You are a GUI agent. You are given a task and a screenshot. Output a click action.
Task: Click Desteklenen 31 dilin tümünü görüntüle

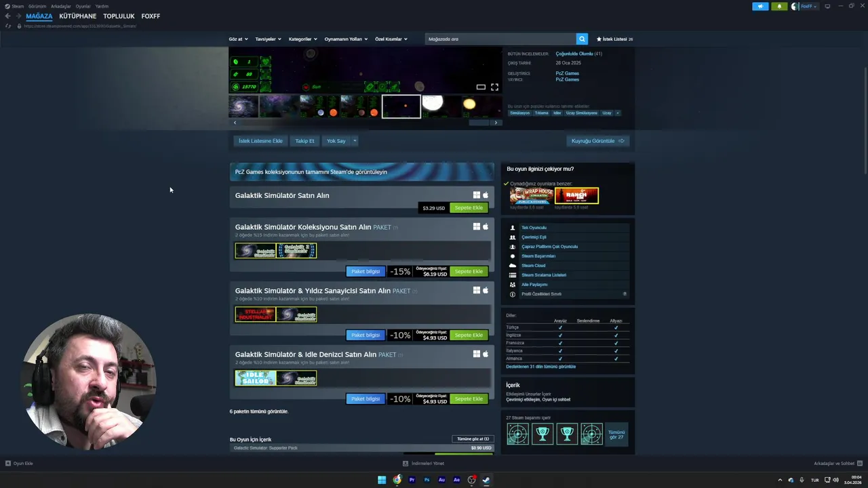[x=540, y=367]
